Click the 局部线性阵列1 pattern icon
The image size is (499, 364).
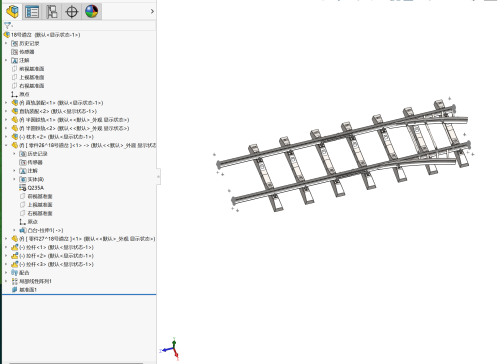click(14, 281)
